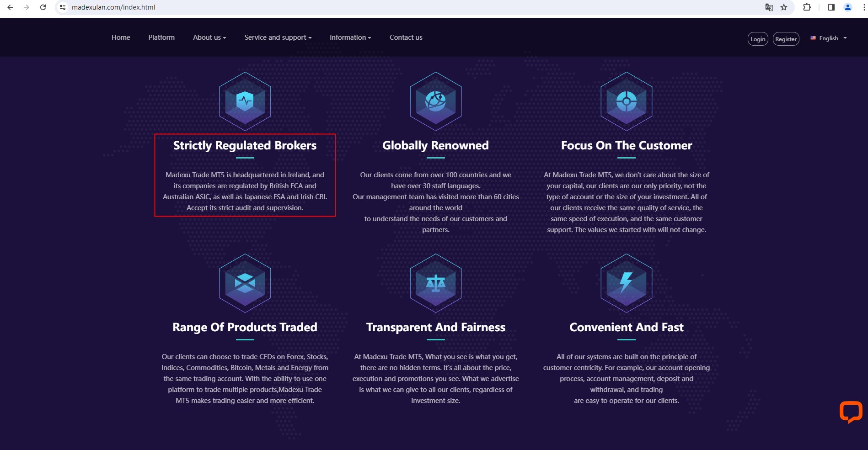Go to the Home menu item
The width and height of the screenshot is (868, 450).
121,37
